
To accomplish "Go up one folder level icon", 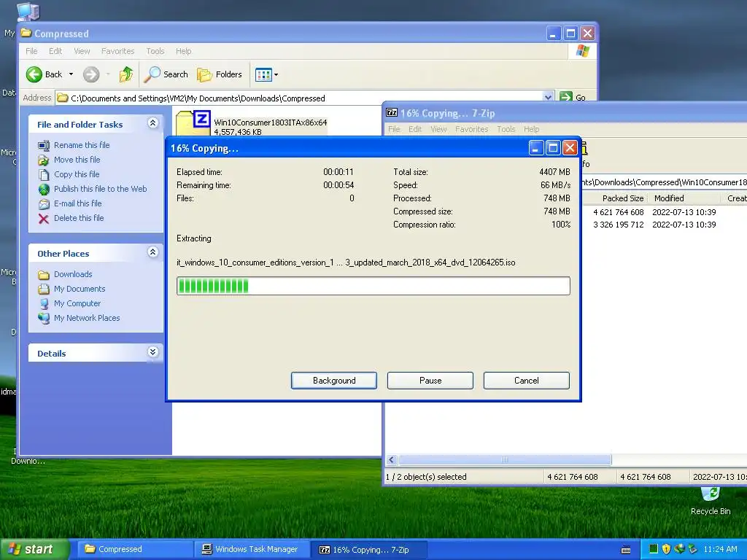I will [126, 74].
